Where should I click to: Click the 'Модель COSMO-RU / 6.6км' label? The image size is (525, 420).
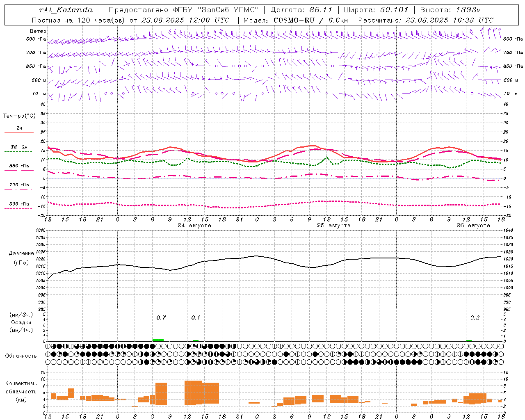296,20
